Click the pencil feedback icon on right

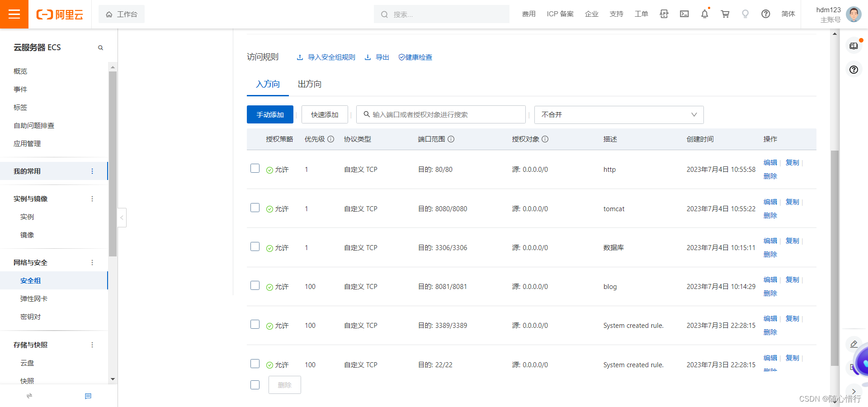[x=854, y=344]
